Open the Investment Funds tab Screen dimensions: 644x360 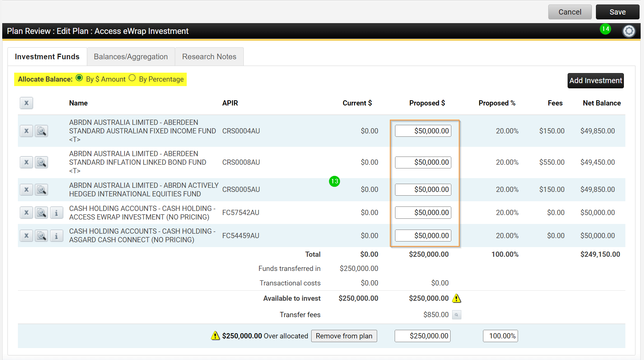coord(47,57)
